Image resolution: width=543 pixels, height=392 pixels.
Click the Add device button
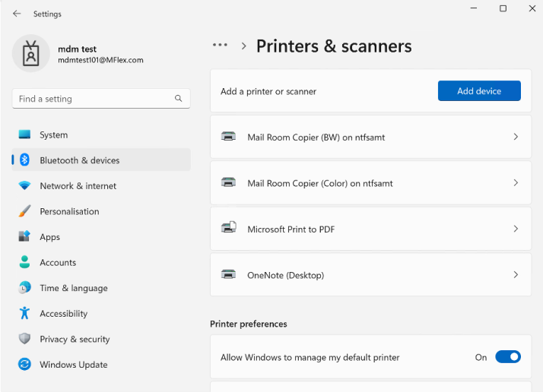pos(479,91)
